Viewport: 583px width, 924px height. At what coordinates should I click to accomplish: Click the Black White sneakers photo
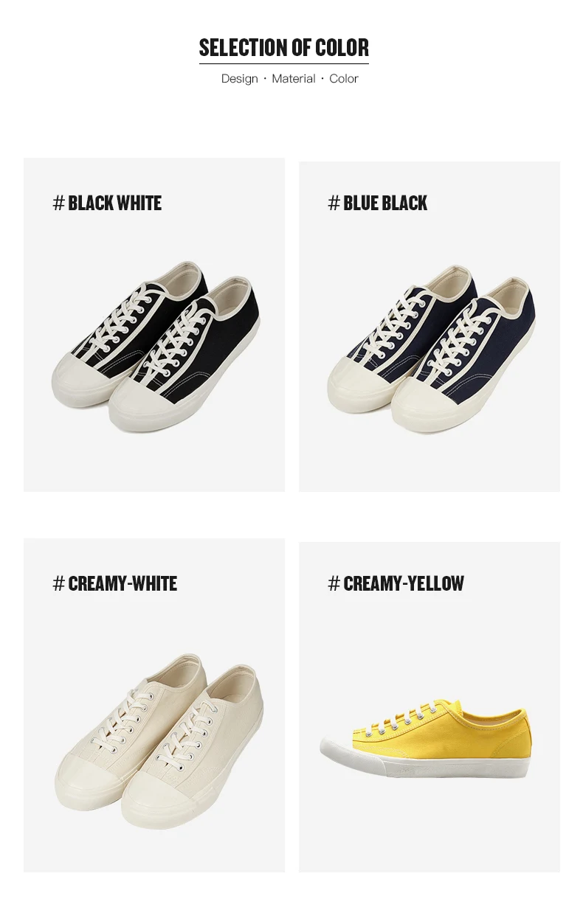[x=155, y=346]
